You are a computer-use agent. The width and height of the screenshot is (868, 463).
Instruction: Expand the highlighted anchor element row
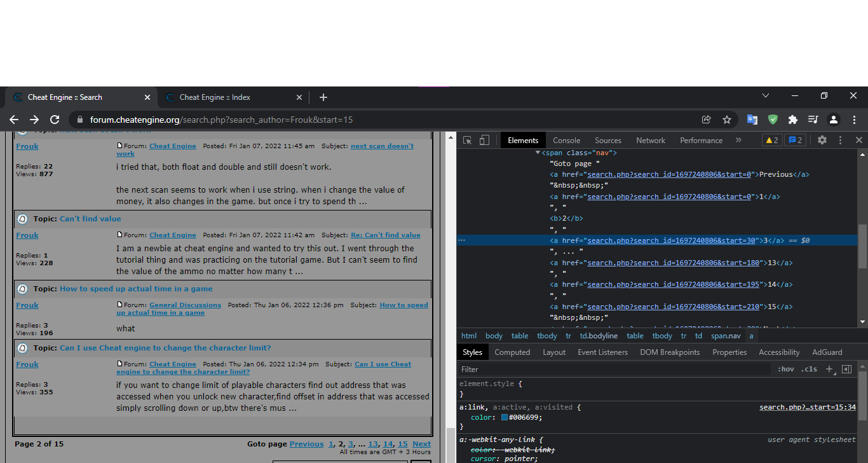[x=544, y=240]
